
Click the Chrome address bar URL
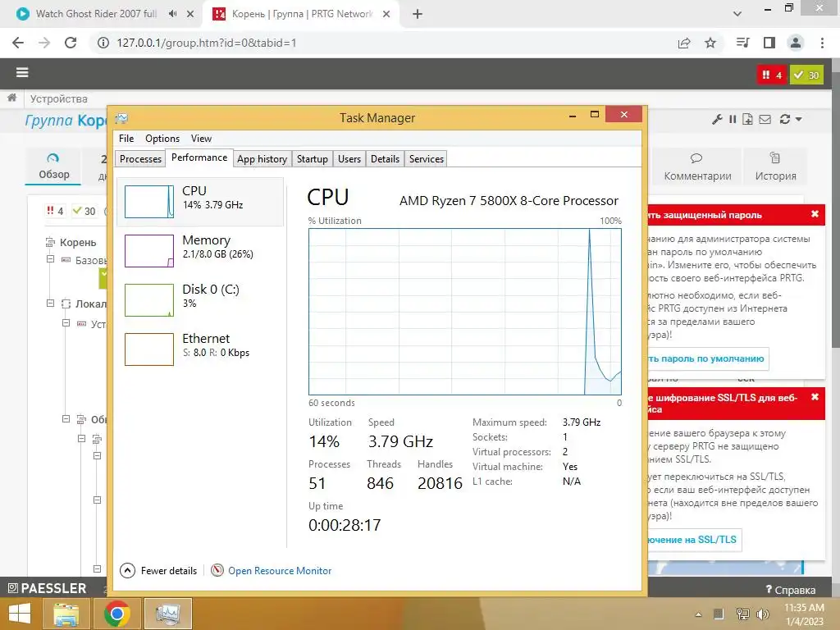point(206,43)
